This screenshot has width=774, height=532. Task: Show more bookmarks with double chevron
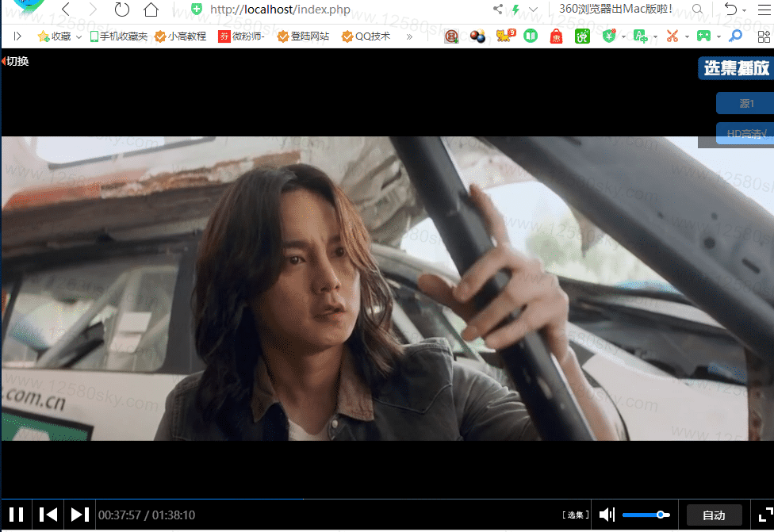coord(409,36)
